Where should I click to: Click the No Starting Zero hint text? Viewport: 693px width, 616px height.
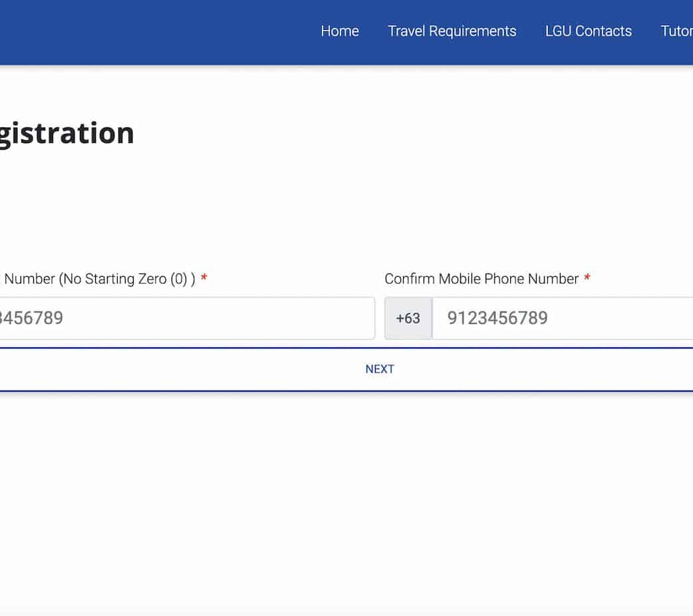[x=127, y=279]
